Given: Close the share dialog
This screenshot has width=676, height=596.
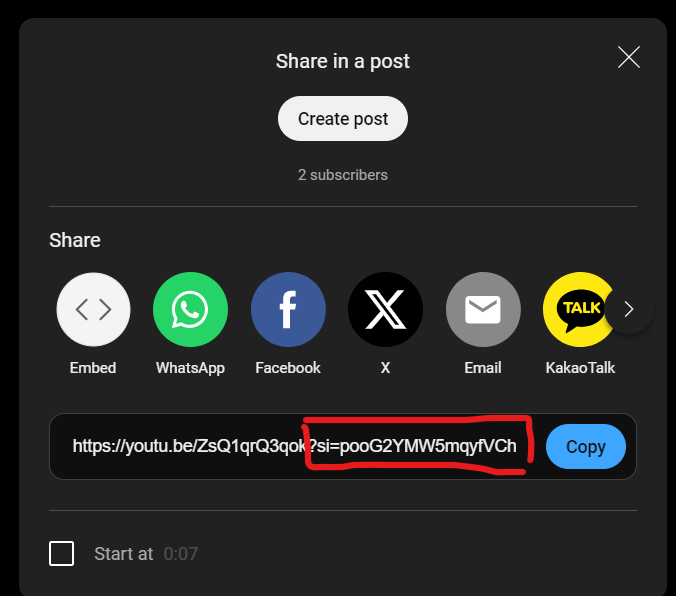Looking at the screenshot, I should click(629, 57).
